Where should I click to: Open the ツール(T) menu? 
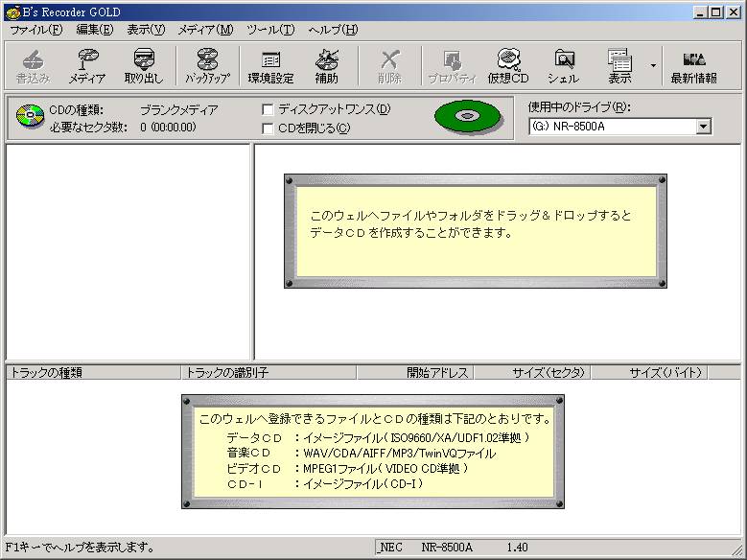(270, 30)
